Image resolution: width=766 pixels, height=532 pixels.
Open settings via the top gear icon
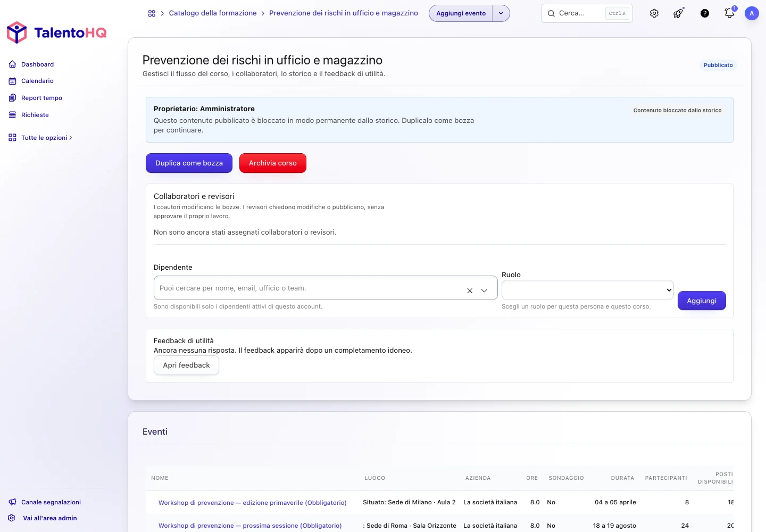[x=654, y=13]
